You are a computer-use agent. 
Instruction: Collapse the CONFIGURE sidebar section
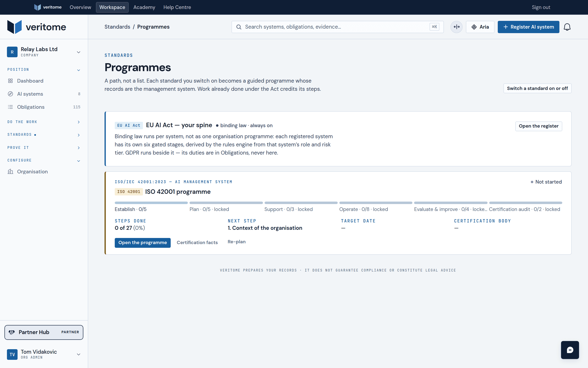pyautogui.click(x=78, y=161)
